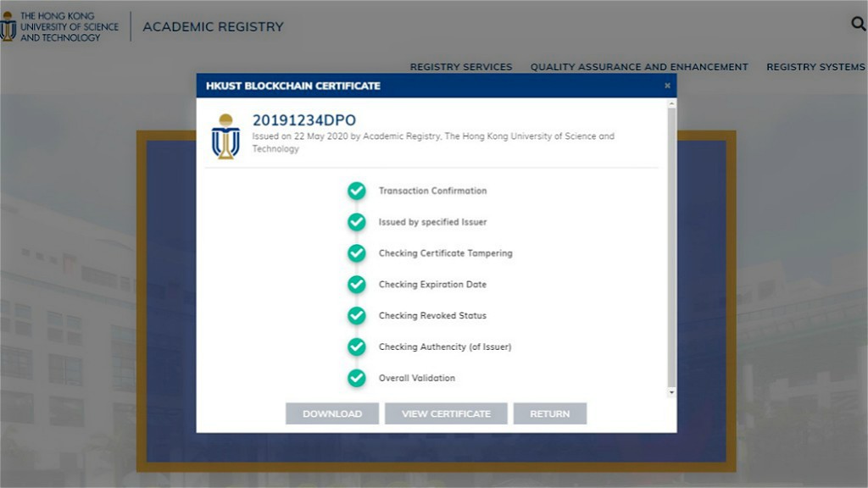
Task: Click the Download button
Action: tap(332, 413)
